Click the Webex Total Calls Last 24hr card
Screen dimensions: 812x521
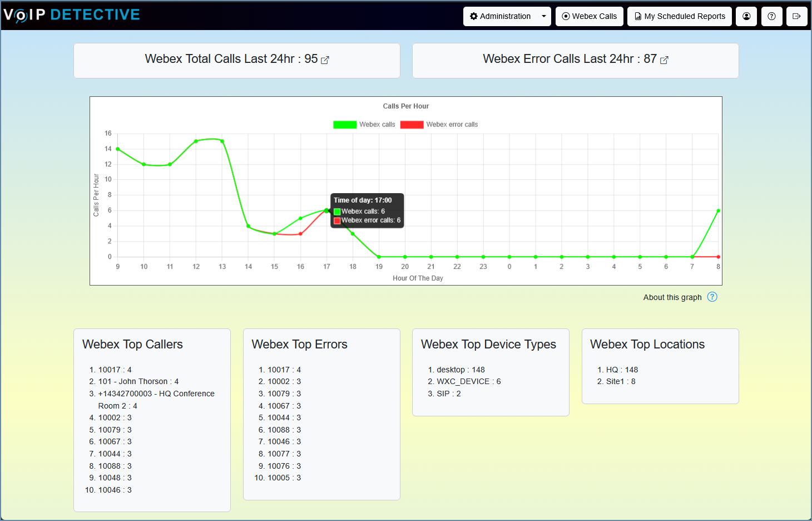tap(237, 60)
